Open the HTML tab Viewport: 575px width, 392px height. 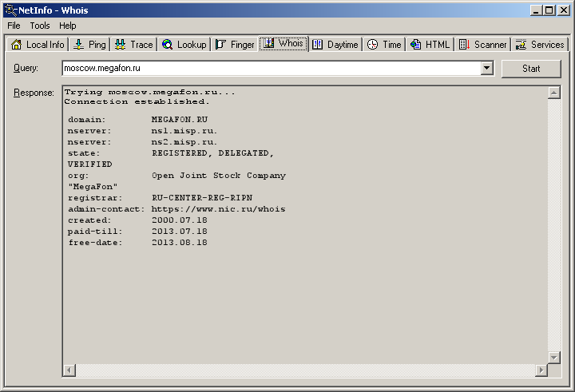[x=430, y=45]
